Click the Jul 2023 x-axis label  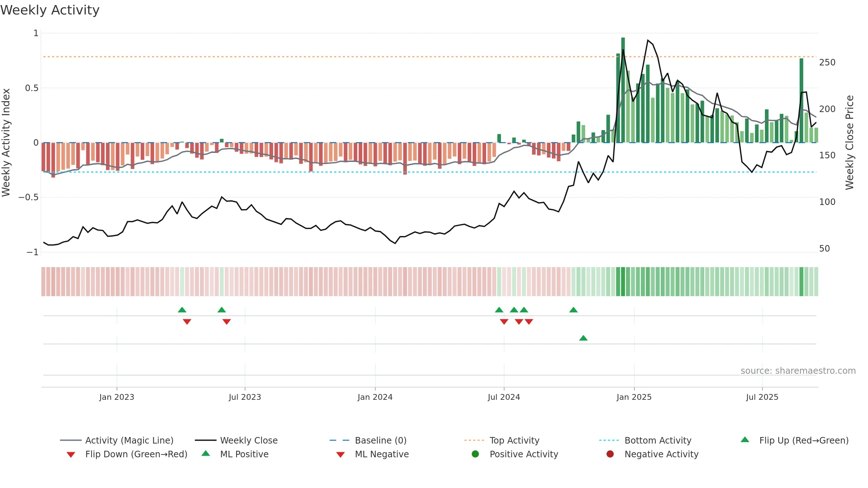[245, 397]
